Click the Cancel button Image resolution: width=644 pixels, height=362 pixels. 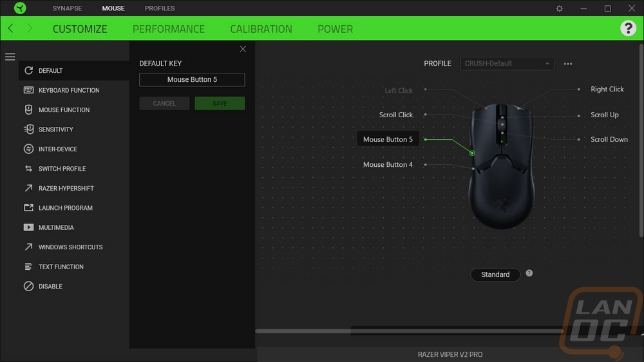164,103
